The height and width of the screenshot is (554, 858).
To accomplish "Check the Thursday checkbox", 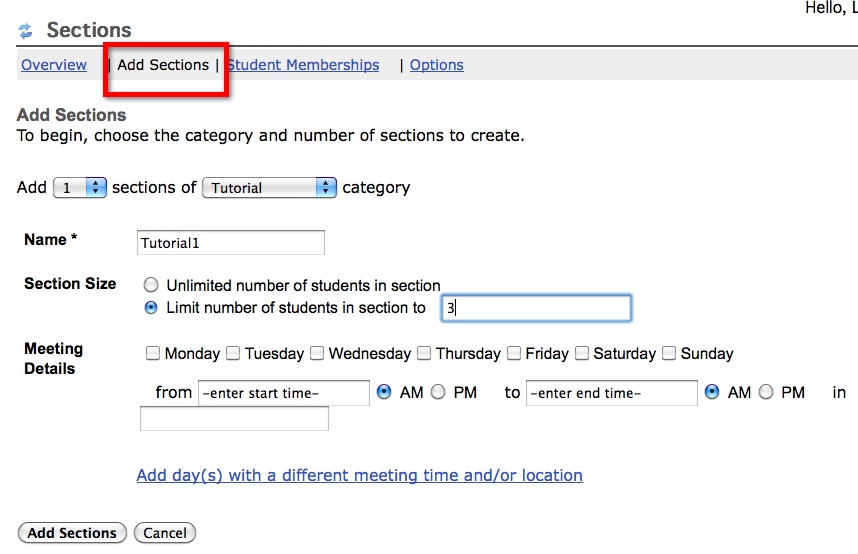I will [x=424, y=353].
